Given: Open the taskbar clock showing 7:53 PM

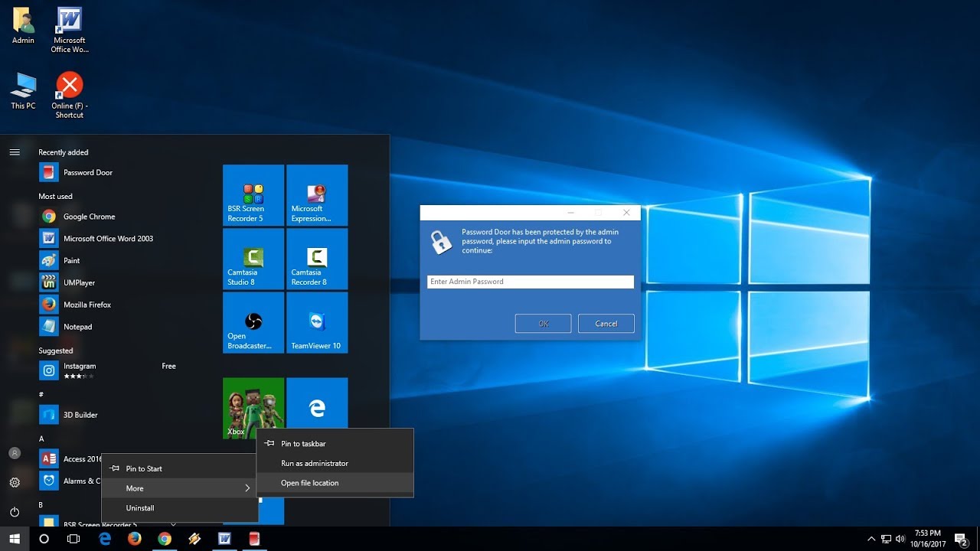Looking at the screenshot, I should point(927,539).
